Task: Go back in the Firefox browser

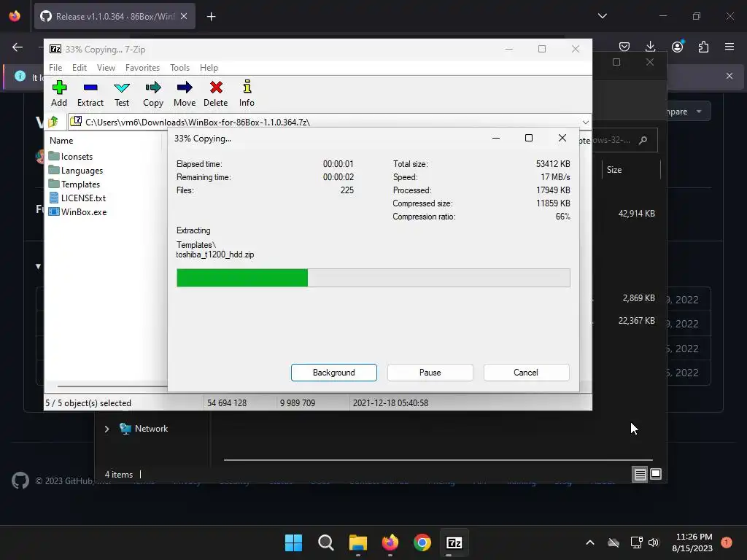Action: point(18,47)
